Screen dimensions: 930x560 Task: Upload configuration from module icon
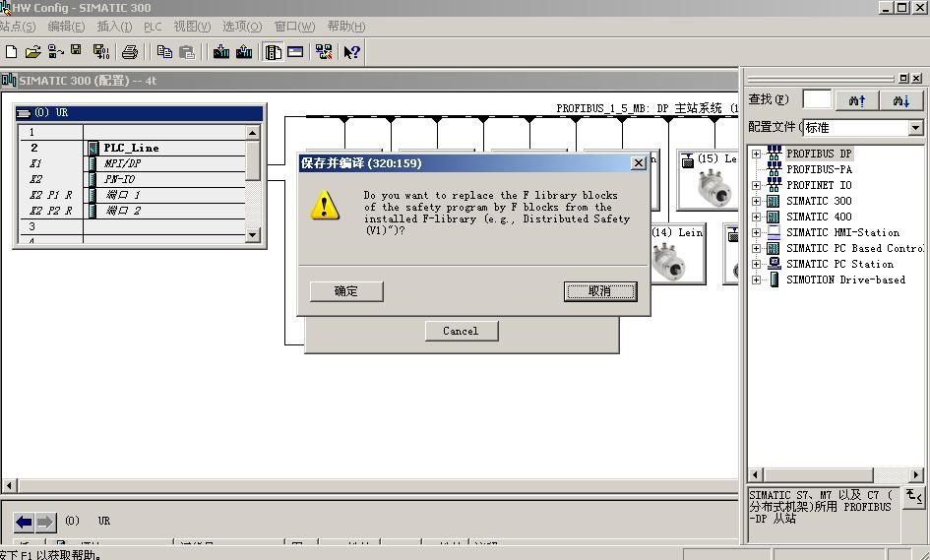pyautogui.click(x=244, y=52)
